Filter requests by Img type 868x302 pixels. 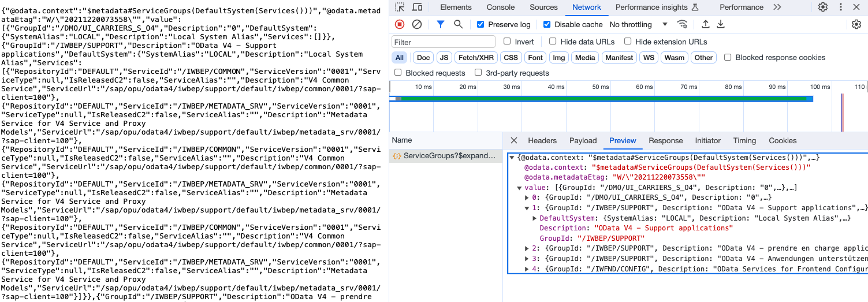coord(558,57)
